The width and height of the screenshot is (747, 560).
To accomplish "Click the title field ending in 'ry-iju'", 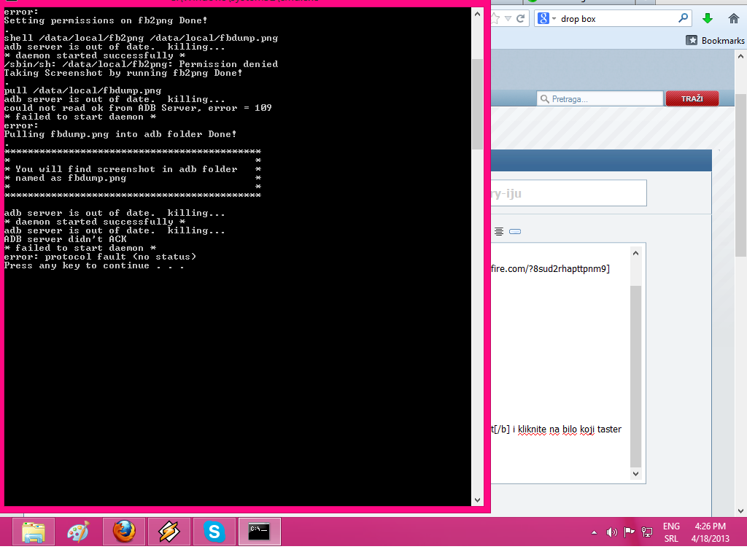I will [x=568, y=193].
